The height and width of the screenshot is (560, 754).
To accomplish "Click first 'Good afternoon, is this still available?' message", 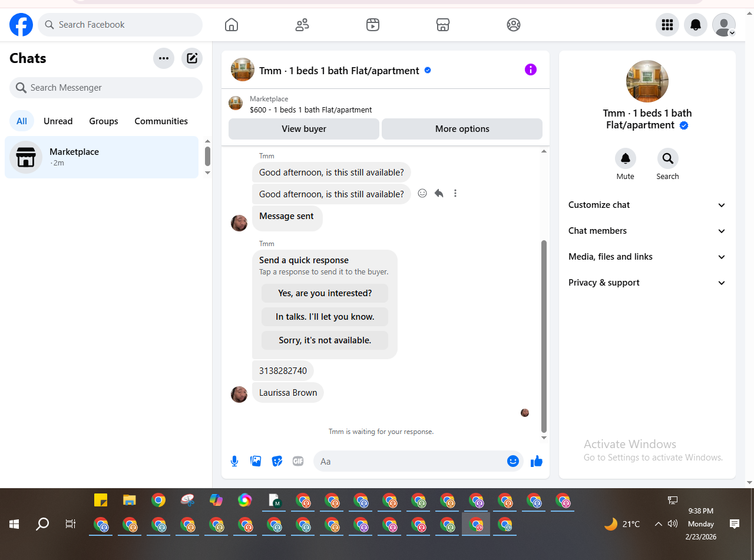I will pos(332,173).
